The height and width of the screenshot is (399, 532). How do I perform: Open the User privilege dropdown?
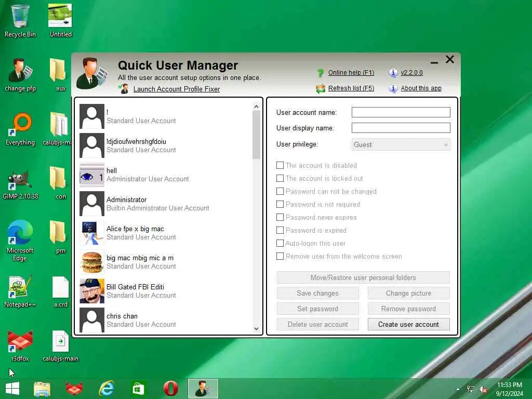click(401, 144)
